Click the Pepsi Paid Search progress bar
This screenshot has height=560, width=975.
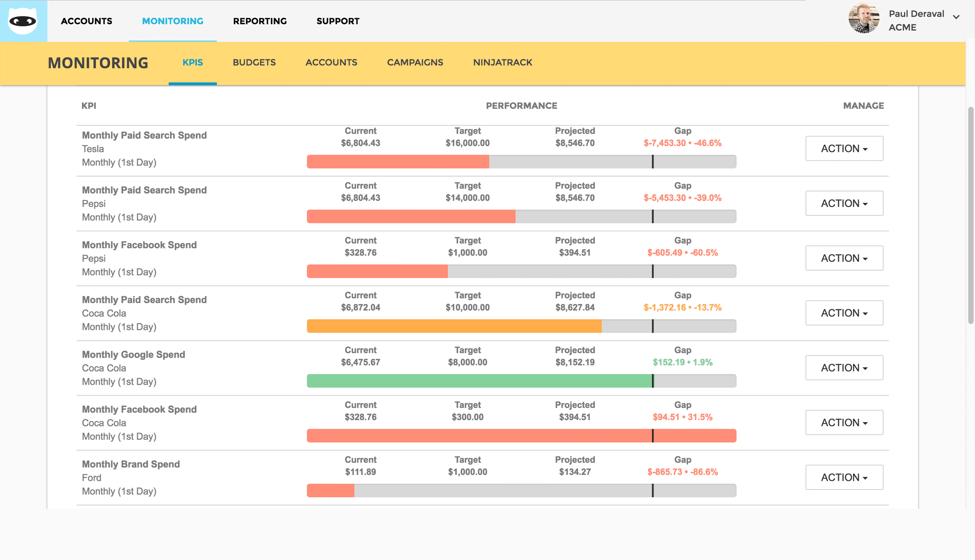[521, 216]
